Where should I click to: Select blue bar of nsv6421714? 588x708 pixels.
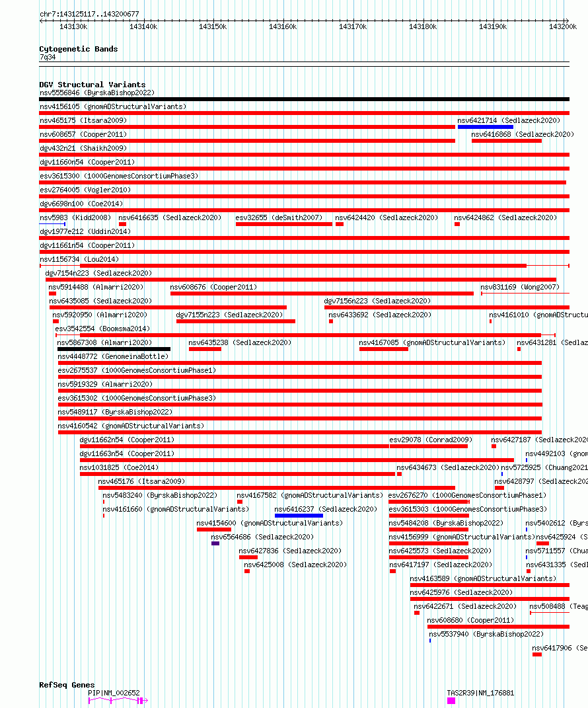pyautogui.click(x=485, y=127)
